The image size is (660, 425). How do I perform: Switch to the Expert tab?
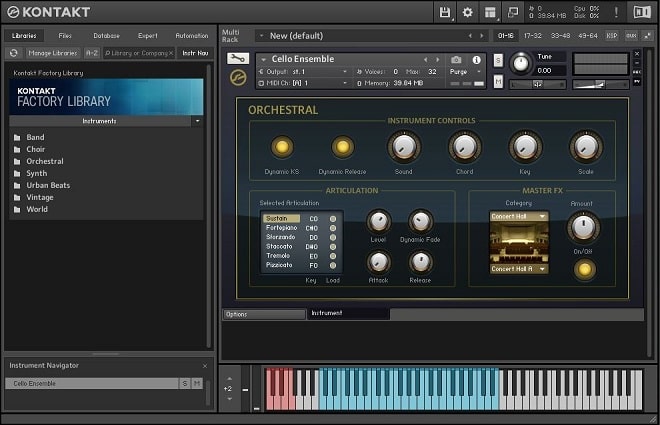point(148,36)
